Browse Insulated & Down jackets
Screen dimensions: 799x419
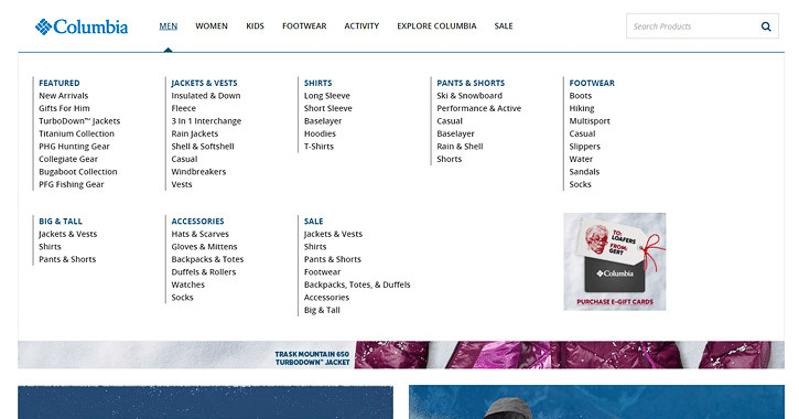[x=206, y=96]
